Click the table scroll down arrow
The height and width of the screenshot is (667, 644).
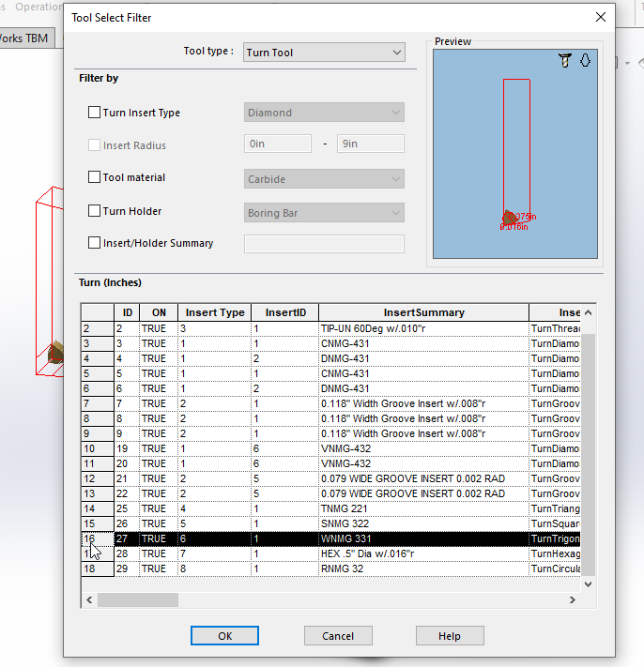click(589, 584)
